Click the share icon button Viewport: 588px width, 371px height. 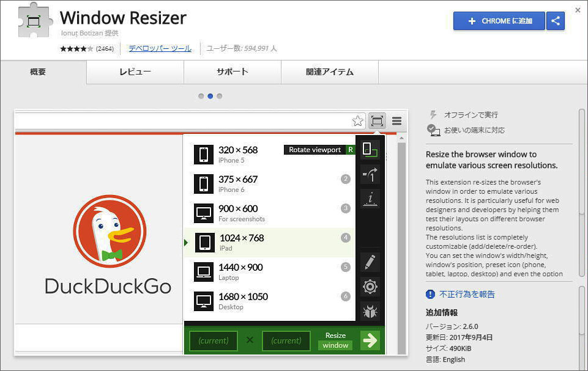point(556,21)
